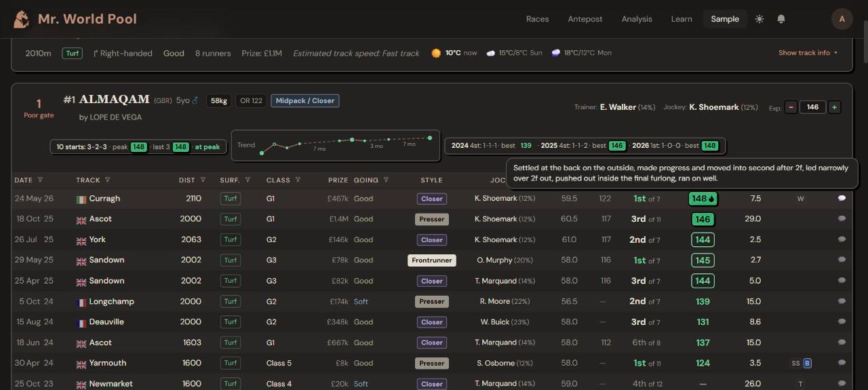This screenshot has height=390, width=868.
Task: Click the T marker in Newmarket row
Action: coord(801,384)
